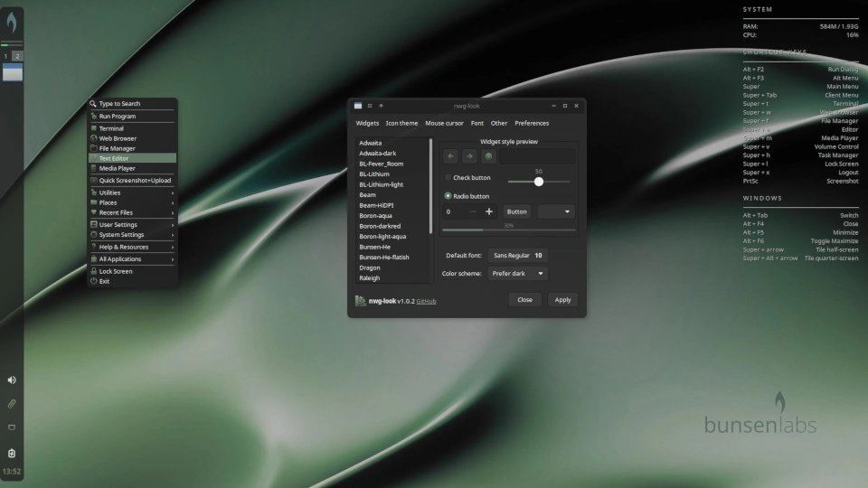This screenshot has height=488, width=868.
Task: Click the Exit power icon in the menu
Action: [x=93, y=281]
